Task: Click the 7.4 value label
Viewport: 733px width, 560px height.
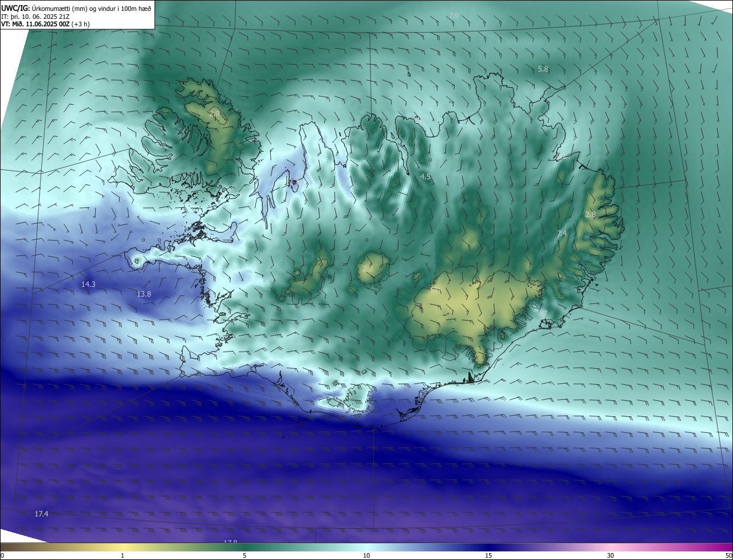Action: [x=562, y=233]
